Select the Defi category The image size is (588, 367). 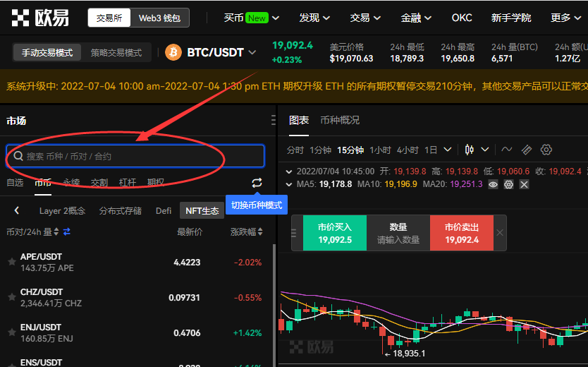tap(164, 210)
